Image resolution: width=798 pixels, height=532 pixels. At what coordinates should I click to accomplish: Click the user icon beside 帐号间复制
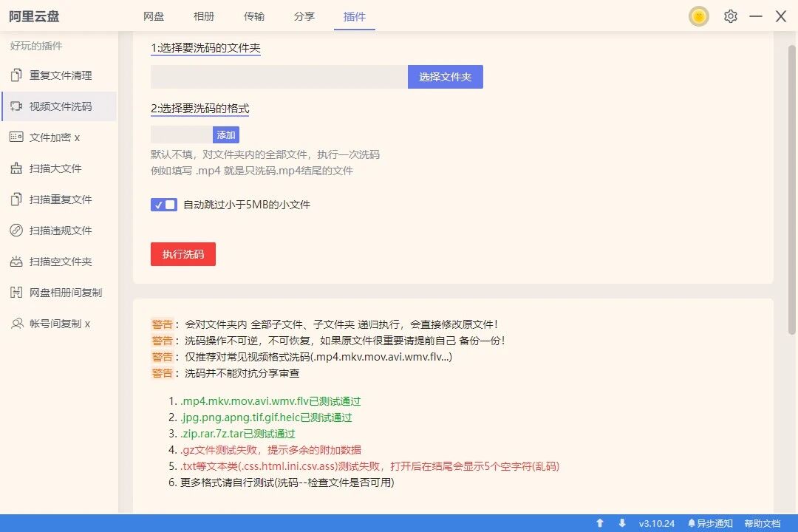17,324
